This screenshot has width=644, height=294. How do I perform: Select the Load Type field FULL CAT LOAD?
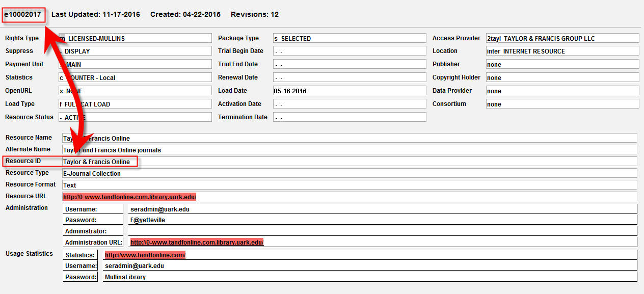(x=135, y=104)
